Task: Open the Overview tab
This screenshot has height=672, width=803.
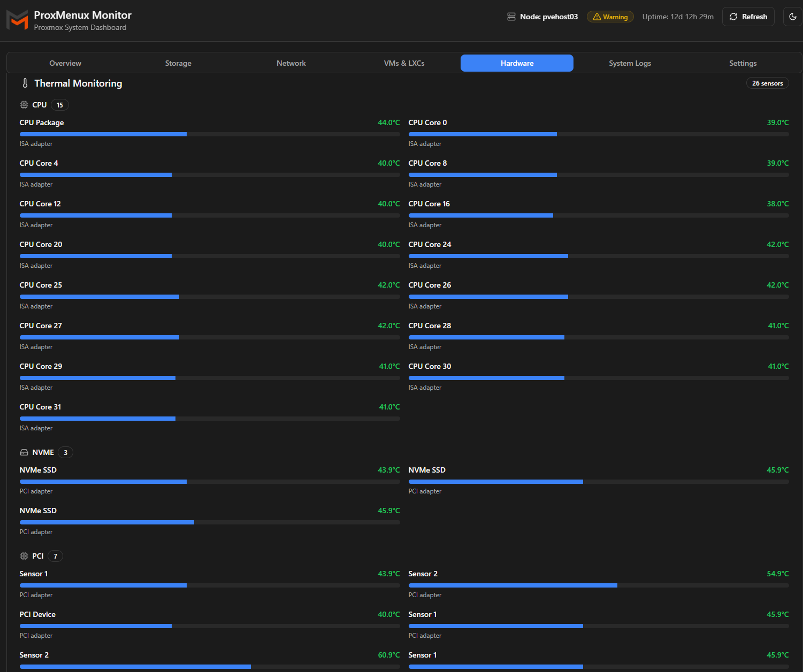Action: (x=65, y=63)
